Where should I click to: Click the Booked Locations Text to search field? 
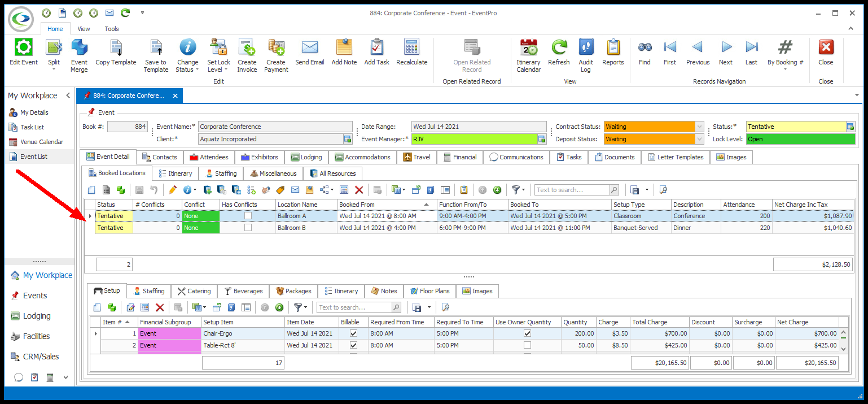pos(572,190)
